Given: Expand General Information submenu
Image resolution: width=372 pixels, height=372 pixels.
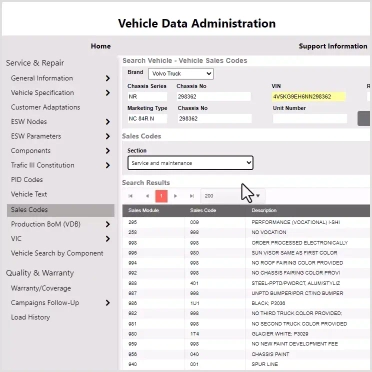Looking at the screenshot, I should point(108,78).
